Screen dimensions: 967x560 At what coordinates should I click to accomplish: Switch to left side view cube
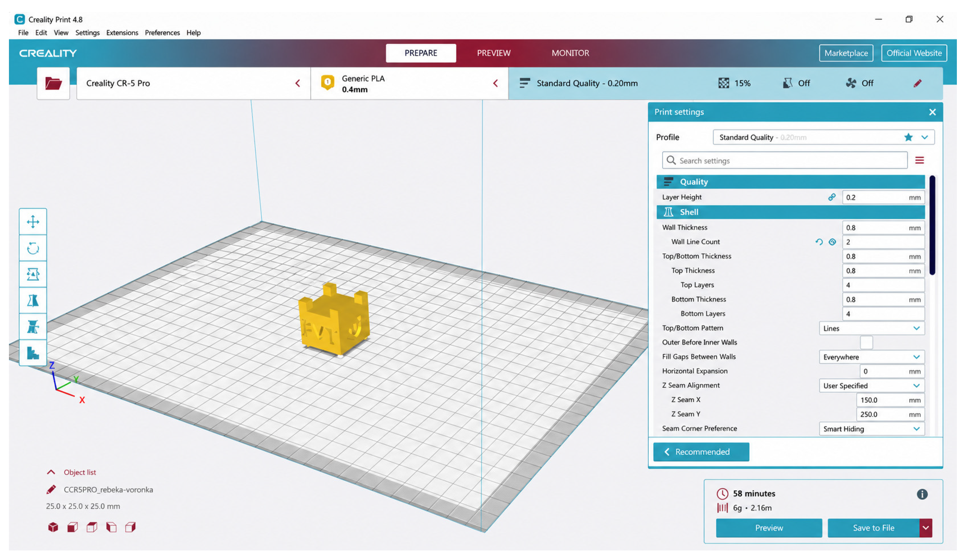click(x=111, y=527)
